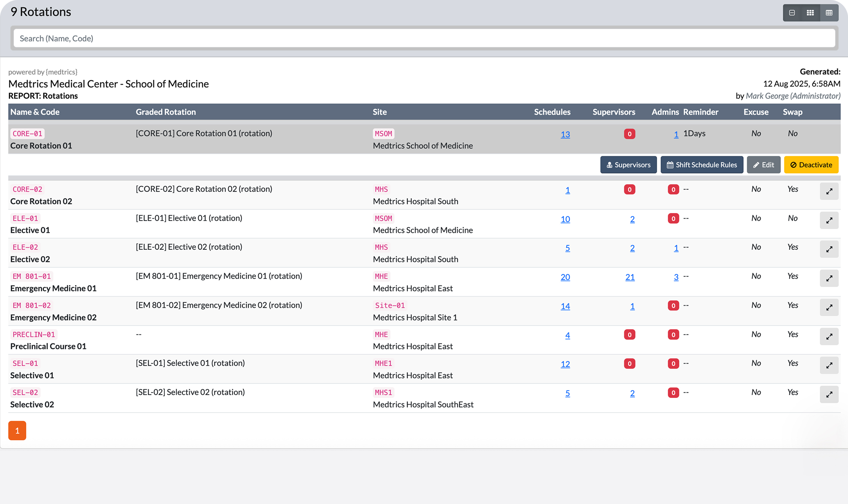Deactivate the Core Rotation 01 rotation

(x=811, y=165)
